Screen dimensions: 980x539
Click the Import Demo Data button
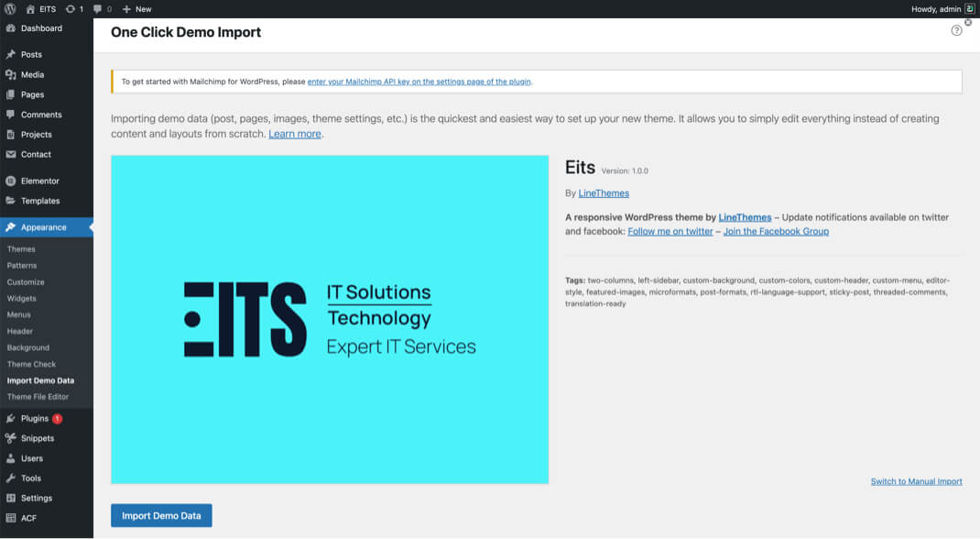(x=161, y=516)
